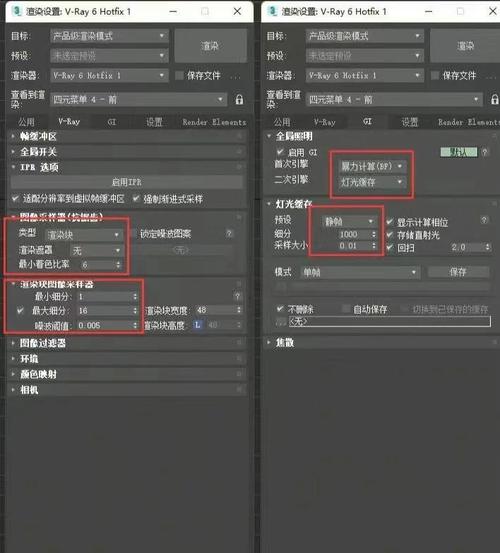Toggle 启用 GI checkbox
This screenshot has width=500, height=553.
click(x=280, y=152)
